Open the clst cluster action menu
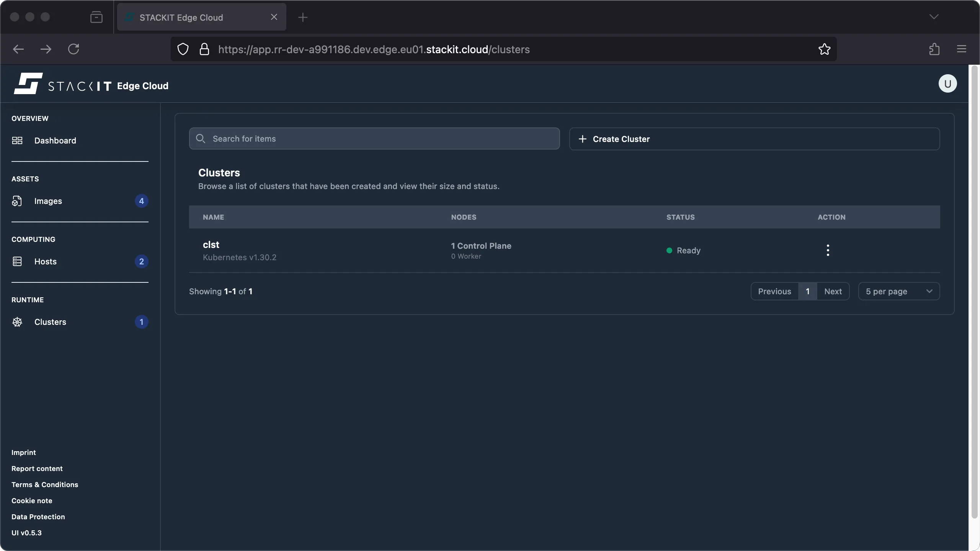The width and height of the screenshot is (980, 551). pyautogui.click(x=828, y=250)
